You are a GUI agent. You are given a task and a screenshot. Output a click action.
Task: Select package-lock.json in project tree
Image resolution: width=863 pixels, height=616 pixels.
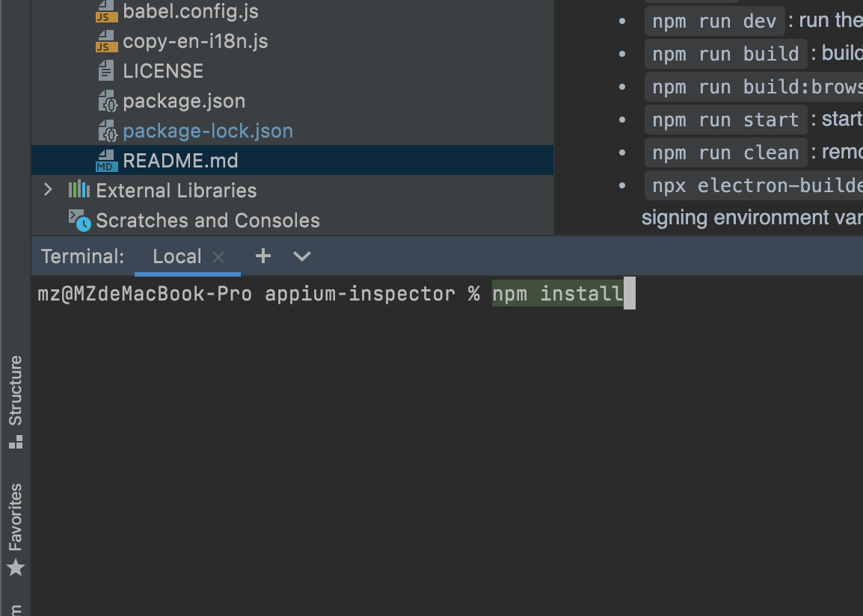(x=208, y=131)
